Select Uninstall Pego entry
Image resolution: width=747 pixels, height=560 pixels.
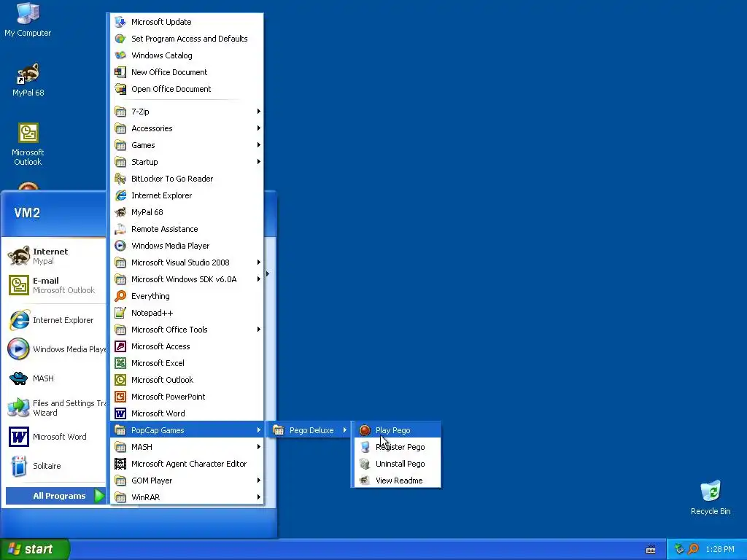[x=397, y=463]
